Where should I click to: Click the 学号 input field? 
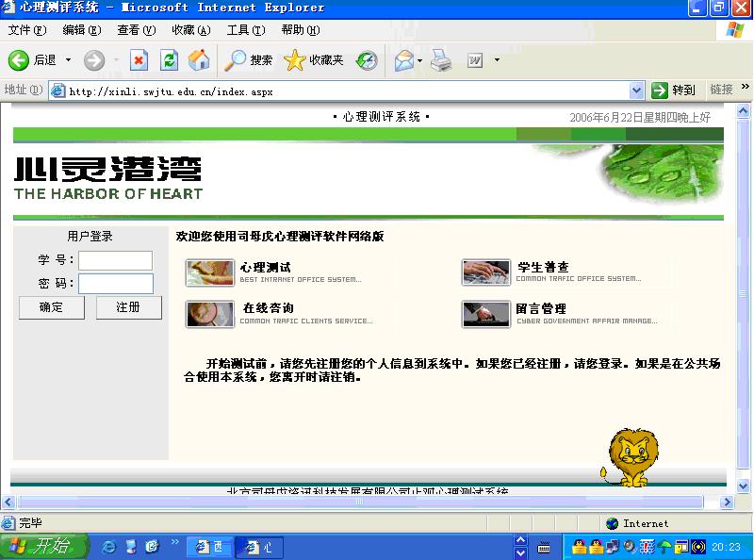click(115, 260)
